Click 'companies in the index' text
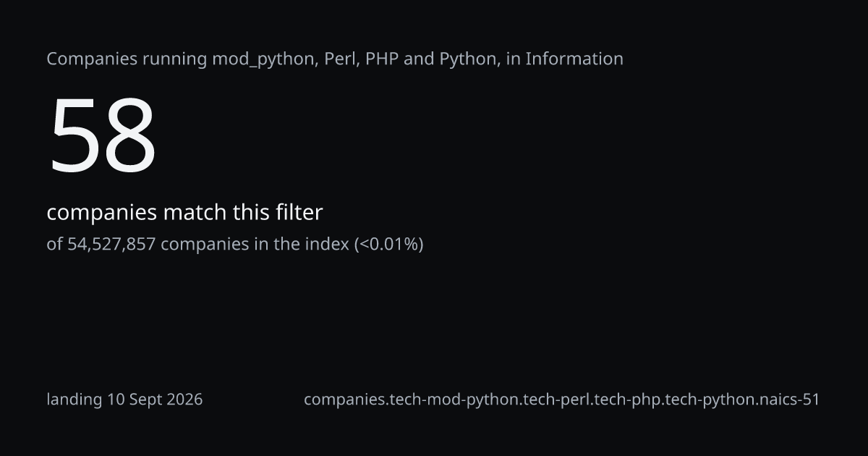Screen dimensions: 868x456 click(255, 245)
